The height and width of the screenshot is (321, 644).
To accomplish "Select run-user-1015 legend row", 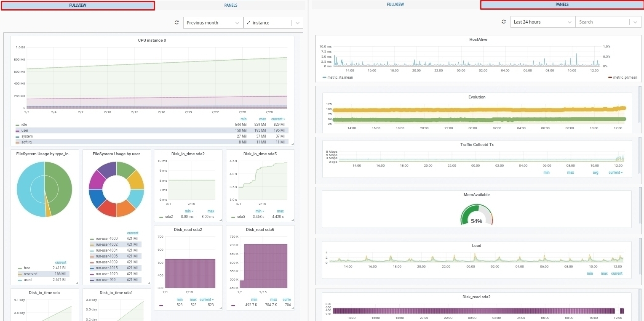I will [x=115, y=268].
